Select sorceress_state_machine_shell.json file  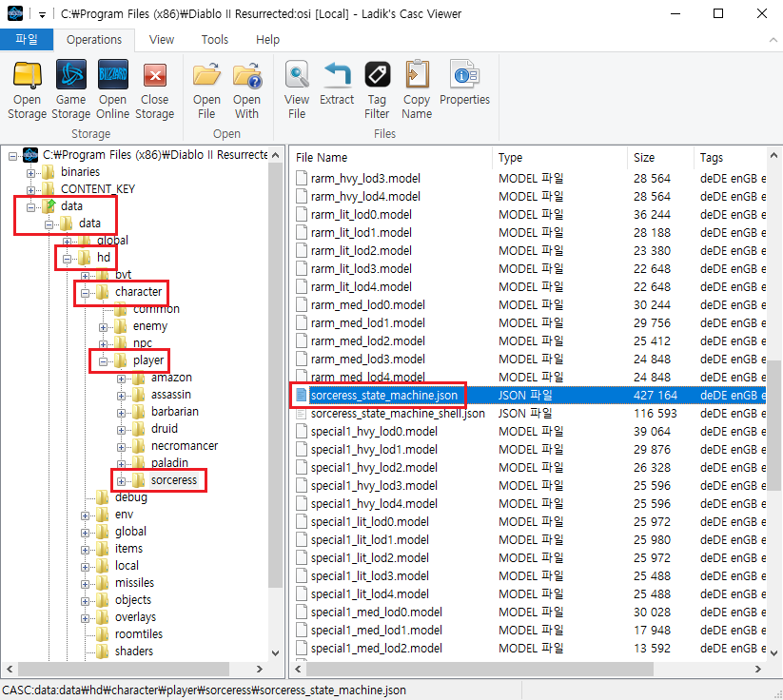(x=398, y=414)
